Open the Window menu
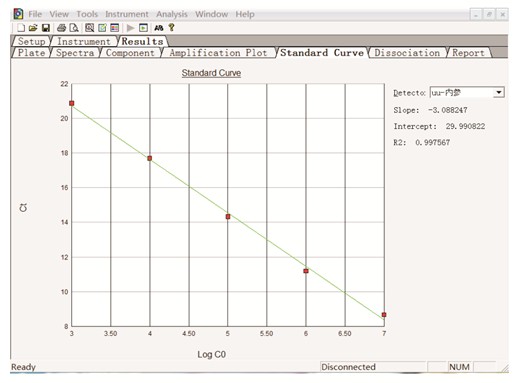 click(x=211, y=14)
